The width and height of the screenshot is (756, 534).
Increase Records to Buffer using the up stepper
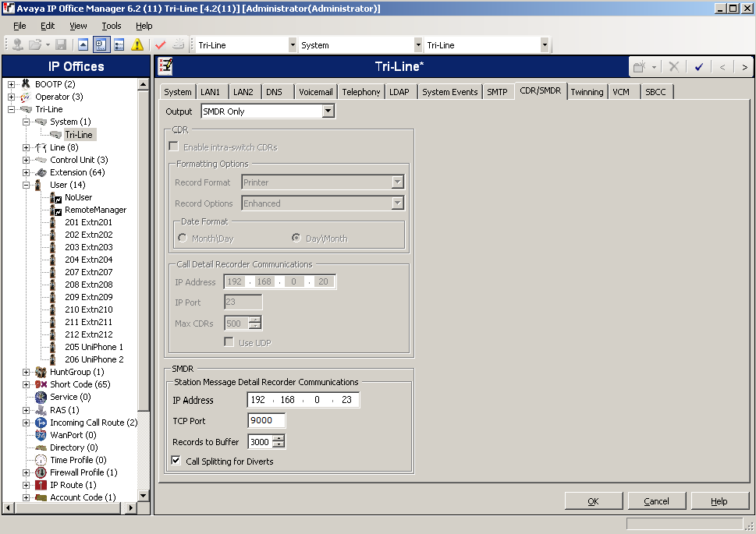pyautogui.click(x=279, y=437)
